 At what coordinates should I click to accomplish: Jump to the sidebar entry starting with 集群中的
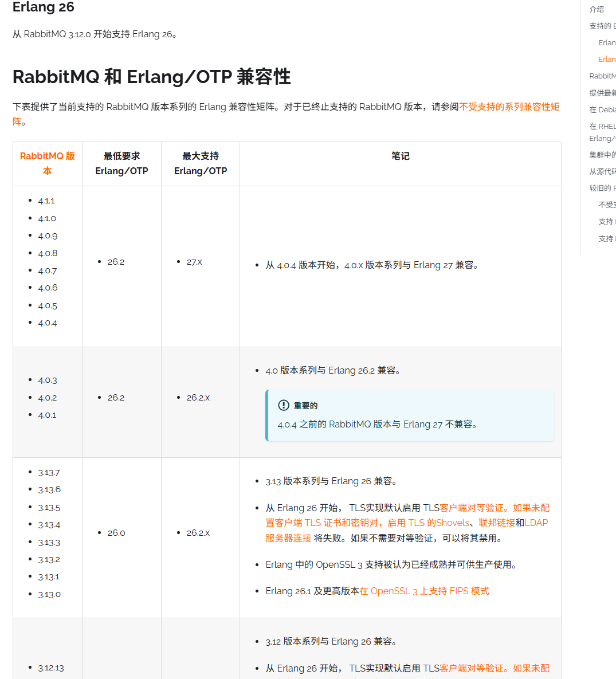603,155
